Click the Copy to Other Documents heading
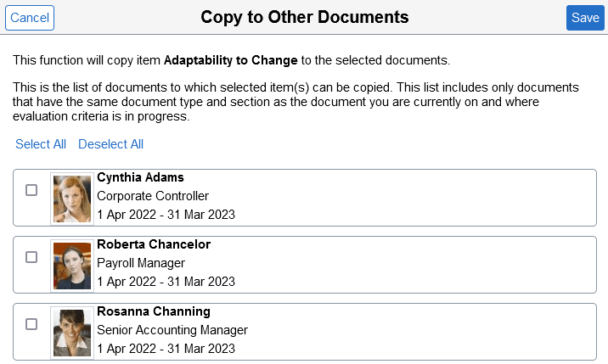Screen dimensions: 608x364 [304, 18]
